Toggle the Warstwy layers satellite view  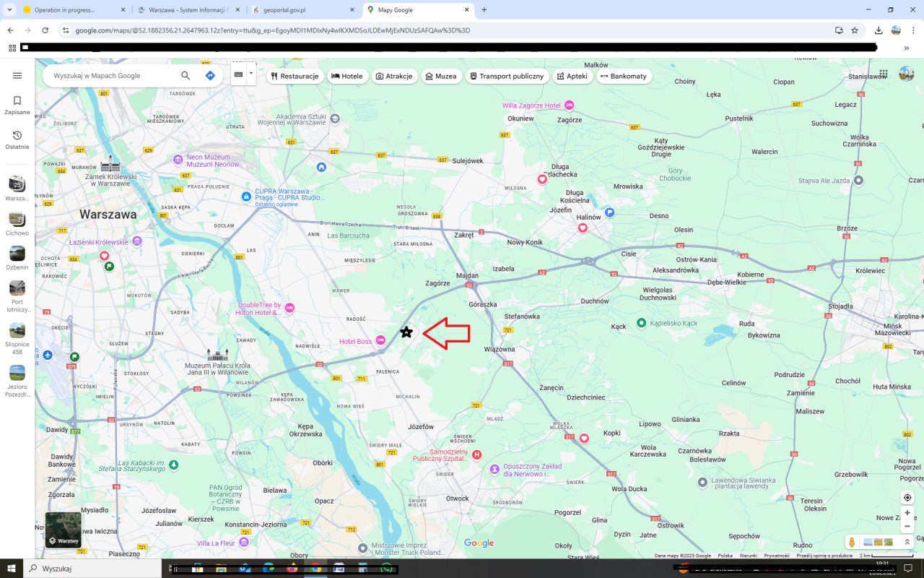pos(64,530)
